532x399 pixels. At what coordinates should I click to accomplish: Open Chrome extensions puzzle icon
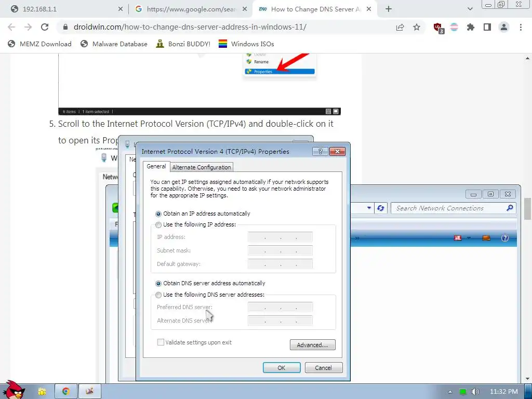click(470, 27)
